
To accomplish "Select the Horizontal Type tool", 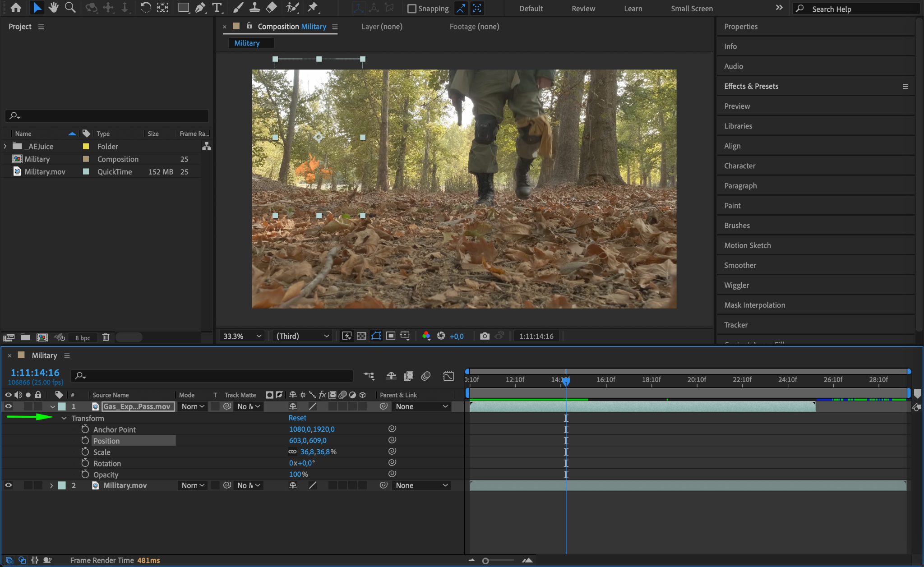I will [x=217, y=8].
